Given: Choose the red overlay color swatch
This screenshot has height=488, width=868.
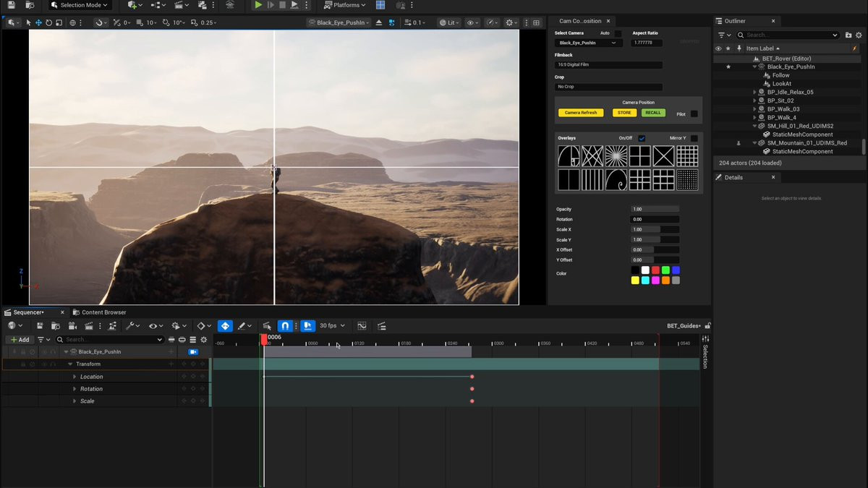Looking at the screenshot, I should 655,270.
